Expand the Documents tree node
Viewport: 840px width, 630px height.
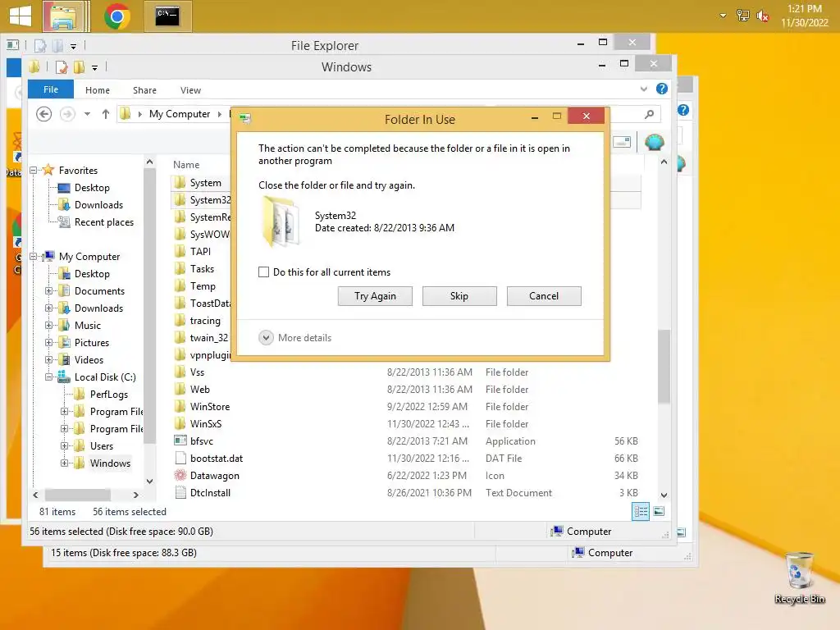tap(48, 291)
